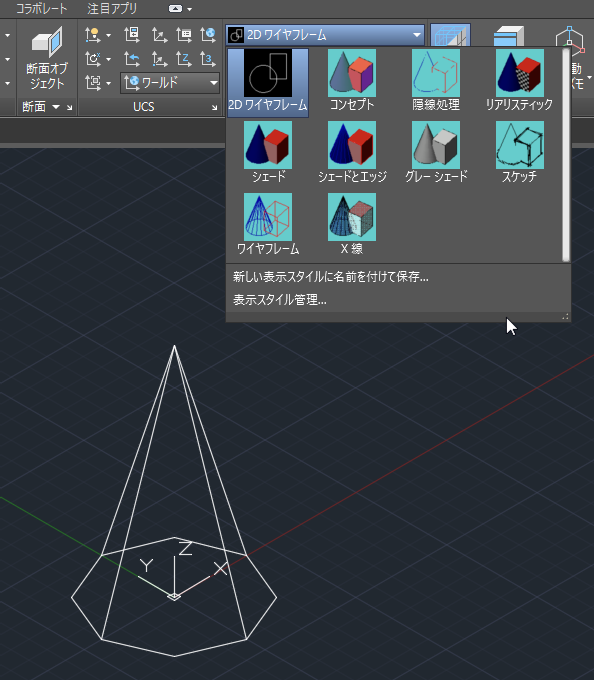Viewport: 594px width, 680px height.
Task: Set UCS to World using globe icon
Action: click(208, 35)
